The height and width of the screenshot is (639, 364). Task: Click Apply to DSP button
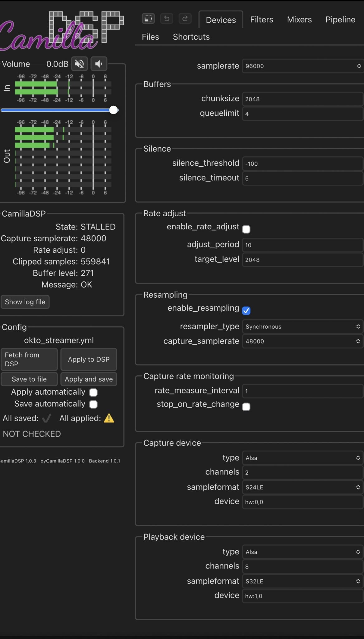(89, 359)
